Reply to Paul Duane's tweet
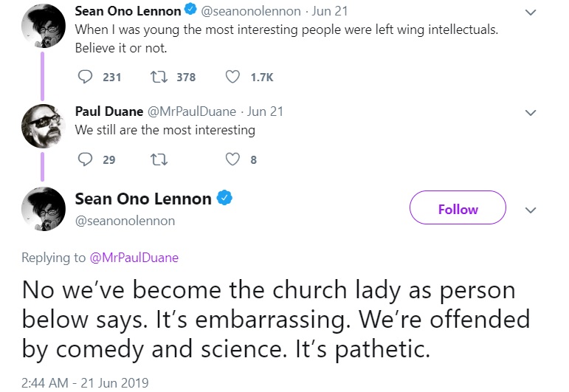Screen dimensions: 569x392 click(x=86, y=159)
